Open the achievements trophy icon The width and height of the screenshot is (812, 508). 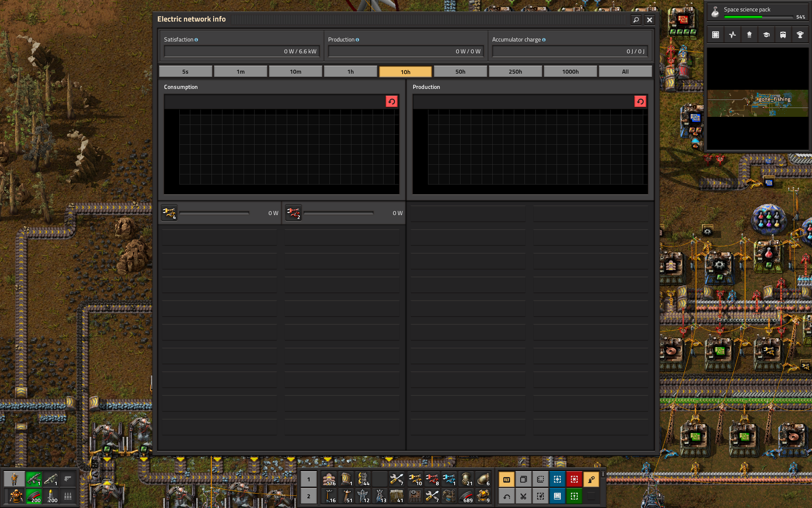coord(800,35)
